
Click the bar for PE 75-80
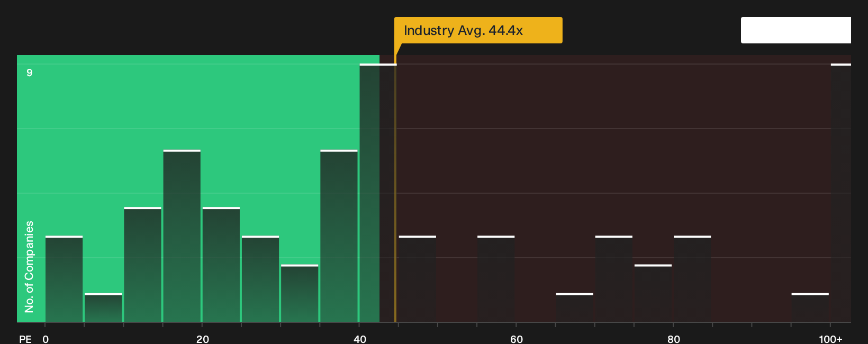coord(653,293)
